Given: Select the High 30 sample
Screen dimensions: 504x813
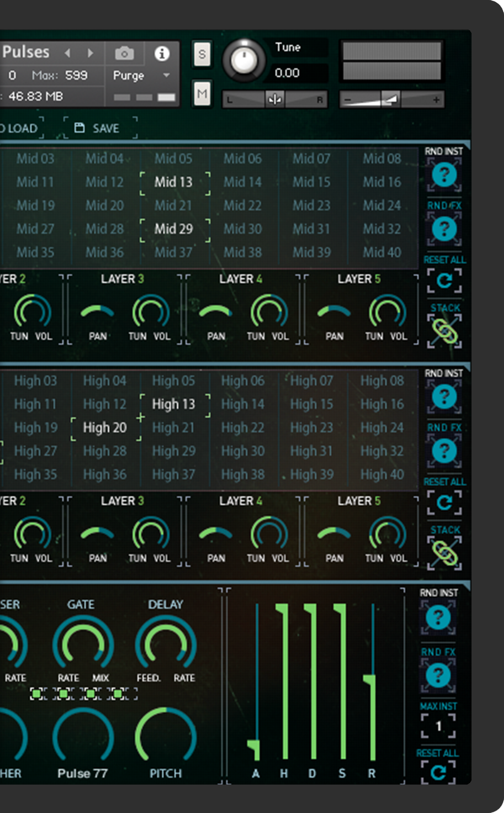Looking at the screenshot, I should [243, 451].
